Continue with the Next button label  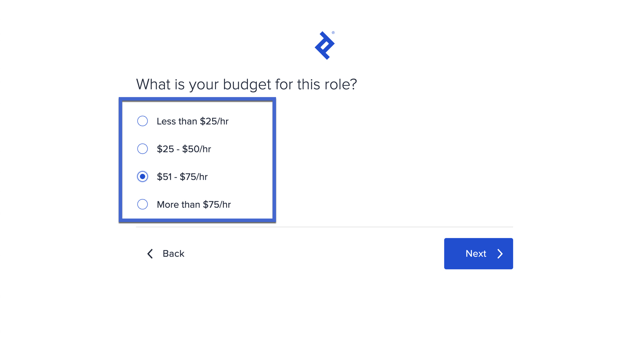point(476,254)
